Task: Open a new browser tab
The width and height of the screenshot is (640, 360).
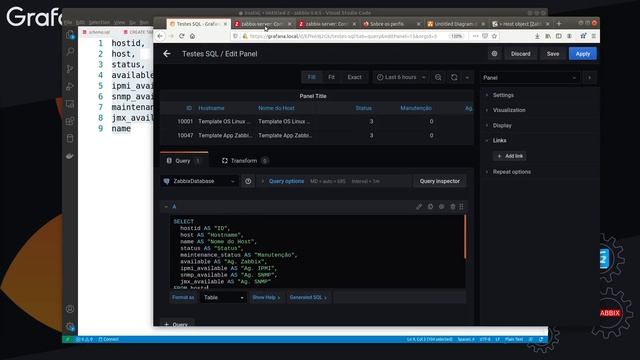Action: pos(559,24)
